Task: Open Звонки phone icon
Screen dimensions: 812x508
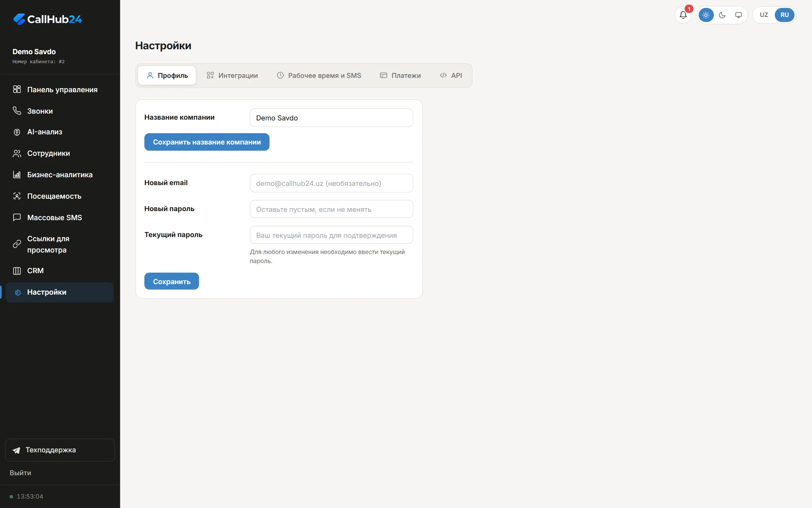Action: [x=17, y=111]
